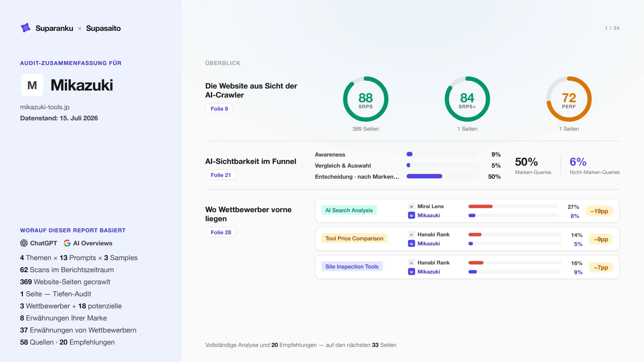
Task: Click '37 Erwähnungen von Wettbewerbern' line
Action: pyautogui.click(x=78, y=330)
